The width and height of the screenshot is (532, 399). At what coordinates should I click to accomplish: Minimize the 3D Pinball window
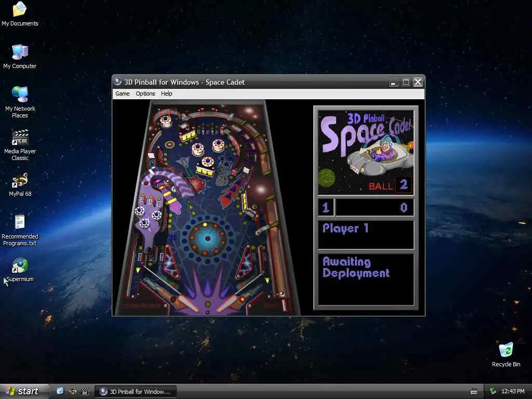pyautogui.click(x=393, y=82)
